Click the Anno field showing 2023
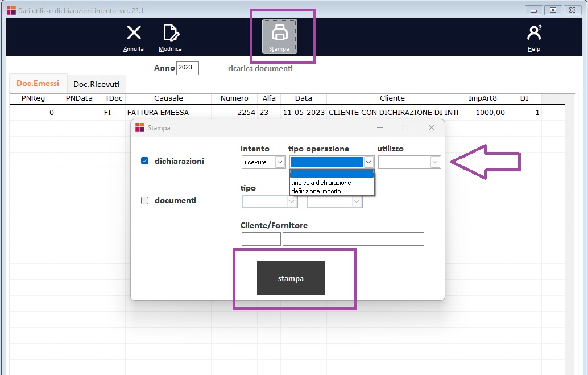Image resolution: width=588 pixels, height=375 pixels. (188, 68)
